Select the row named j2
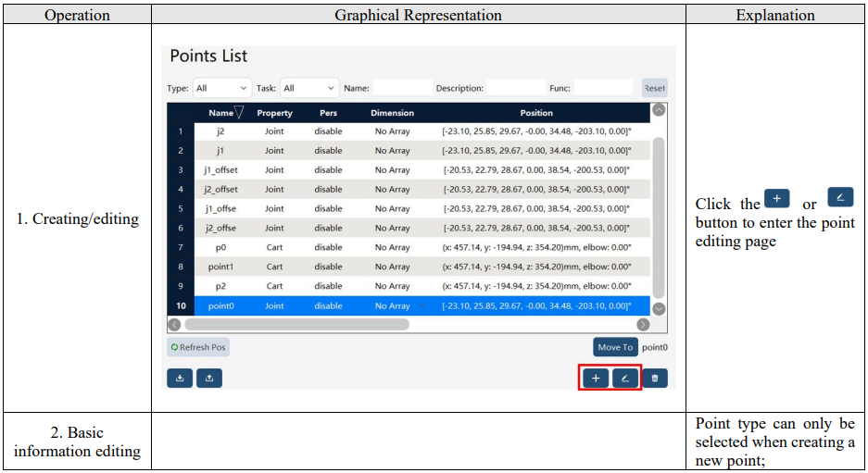868x473 pixels. 409,131
